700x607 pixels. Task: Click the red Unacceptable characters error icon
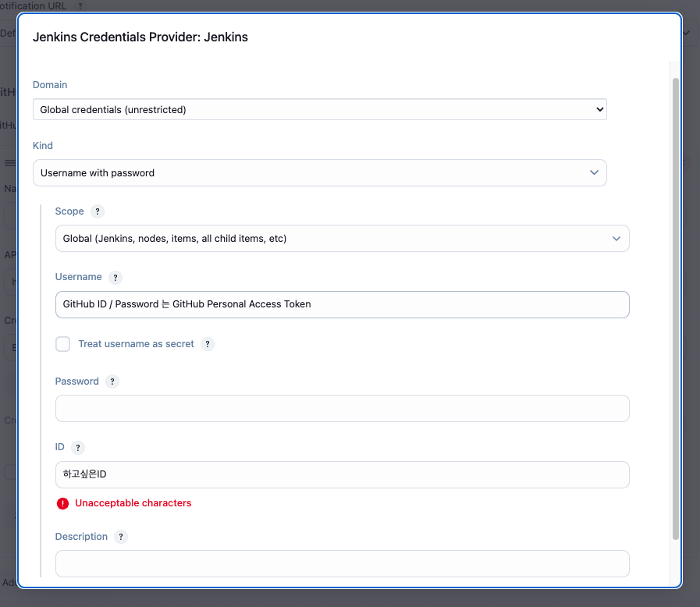(x=63, y=503)
